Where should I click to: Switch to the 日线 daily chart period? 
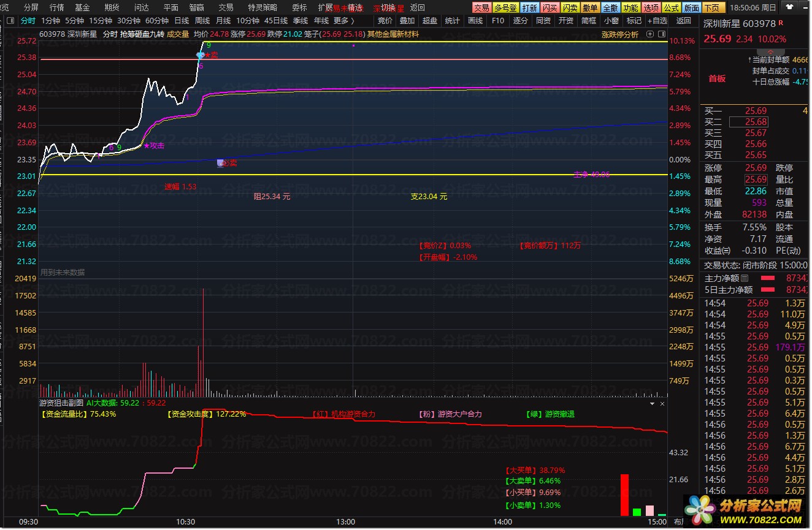[182, 20]
